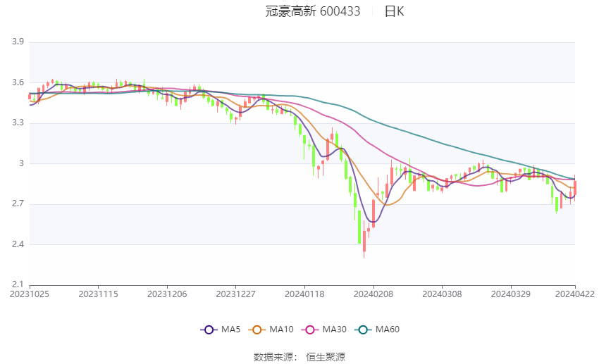Toggle the MA10 orange legend marker
The width and height of the screenshot is (599, 364).
[x=257, y=330]
